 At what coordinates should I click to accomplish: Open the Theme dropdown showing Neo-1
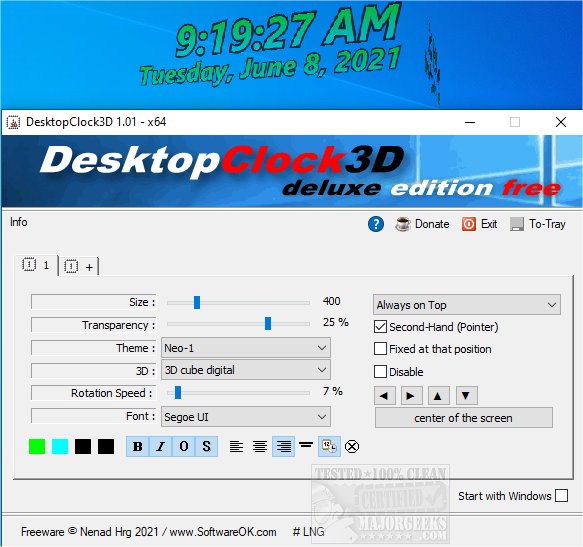coord(246,348)
